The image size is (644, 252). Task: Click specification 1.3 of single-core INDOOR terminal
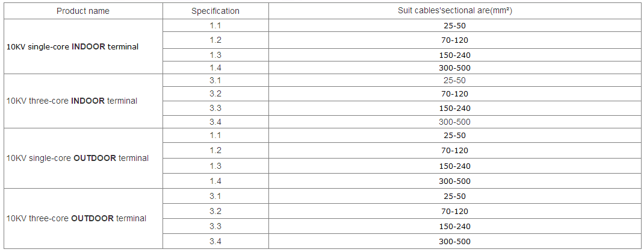click(215, 55)
